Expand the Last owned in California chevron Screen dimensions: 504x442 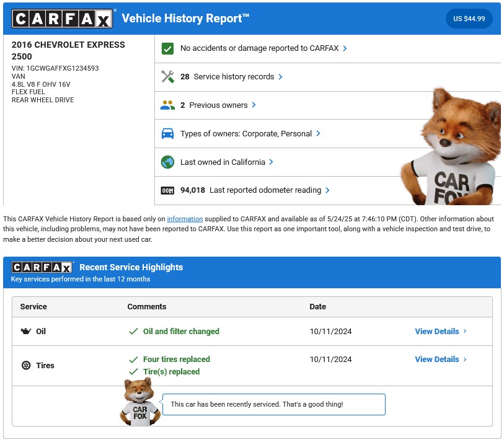click(272, 162)
